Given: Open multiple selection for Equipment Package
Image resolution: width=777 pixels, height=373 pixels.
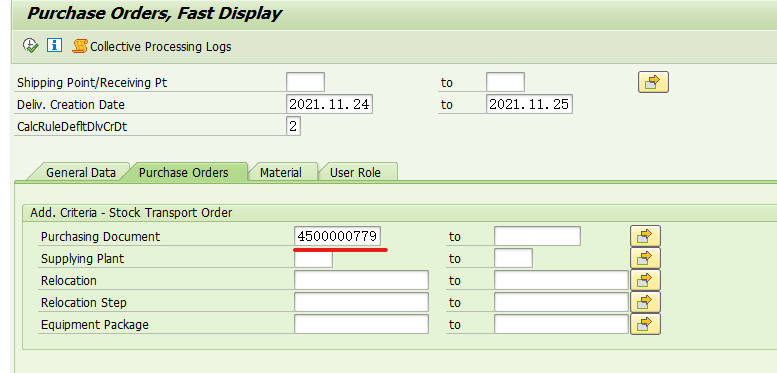Looking at the screenshot, I should (x=645, y=324).
